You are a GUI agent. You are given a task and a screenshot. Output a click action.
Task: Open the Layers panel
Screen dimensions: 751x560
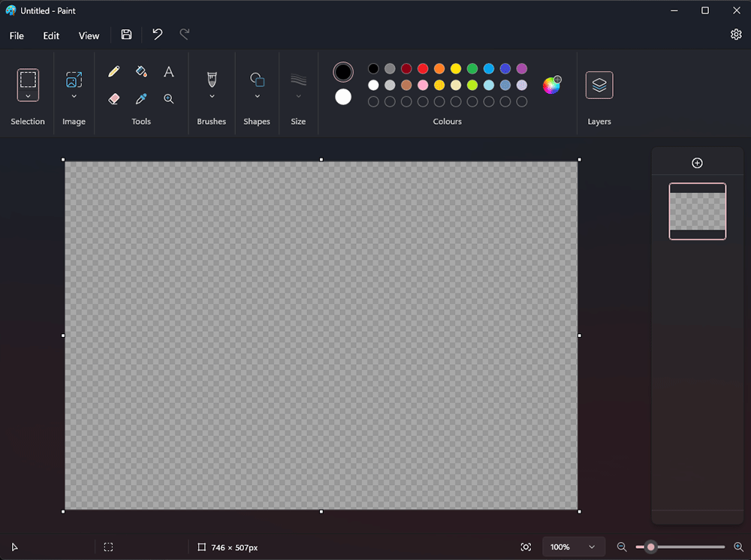click(599, 85)
